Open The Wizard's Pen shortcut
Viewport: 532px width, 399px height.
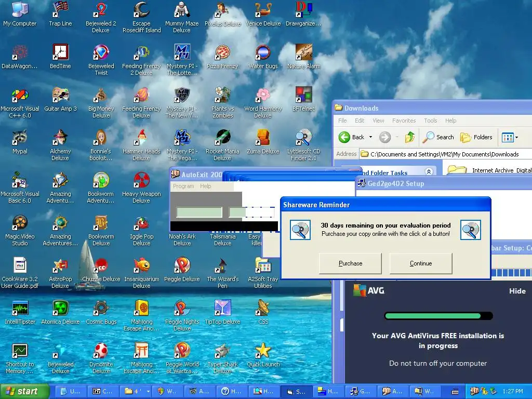click(x=222, y=273)
